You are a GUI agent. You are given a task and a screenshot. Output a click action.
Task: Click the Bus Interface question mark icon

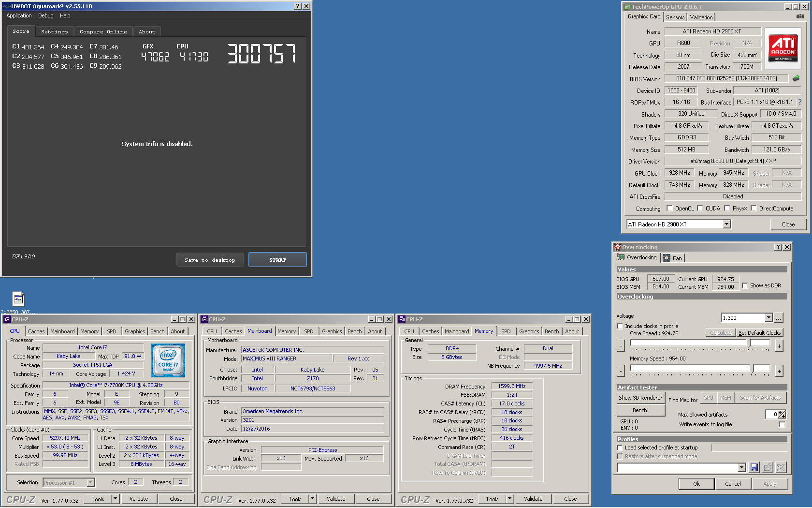pyautogui.click(x=800, y=102)
